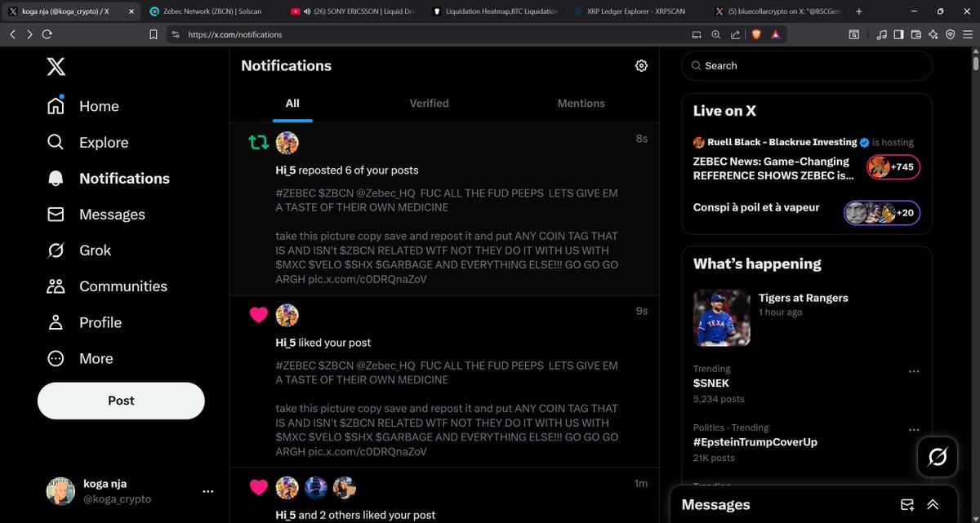Click the install app icon in the address bar
The height and width of the screenshot is (523, 980).
click(697, 35)
